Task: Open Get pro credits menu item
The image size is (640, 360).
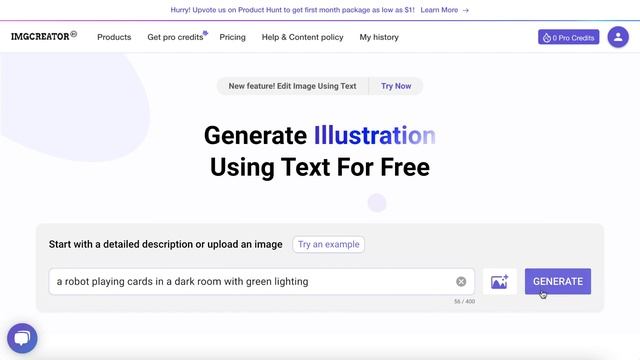Action: click(x=176, y=37)
